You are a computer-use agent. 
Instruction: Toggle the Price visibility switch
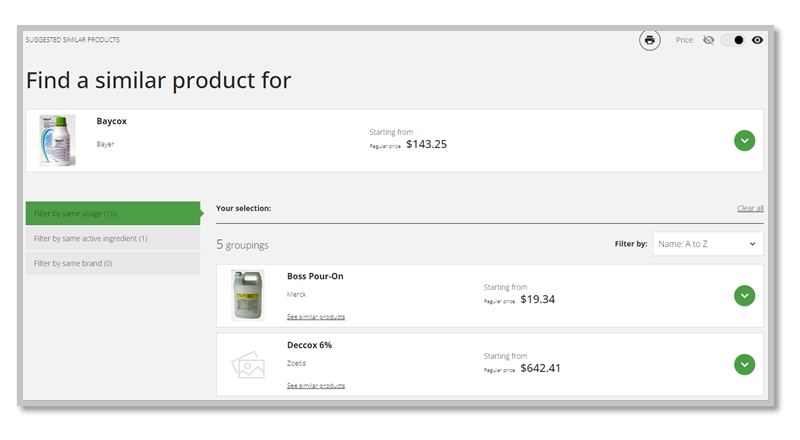(x=733, y=40)
